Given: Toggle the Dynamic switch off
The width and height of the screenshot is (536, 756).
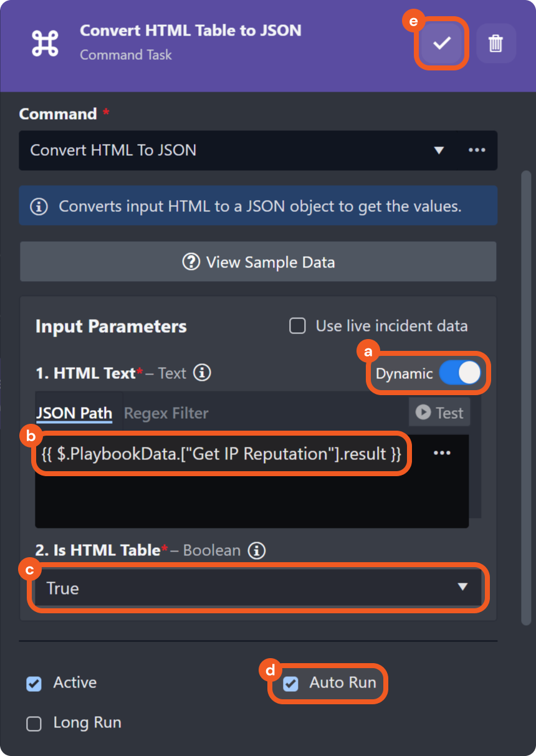Looking at the screenshot, I should click(x=459, y=373).
